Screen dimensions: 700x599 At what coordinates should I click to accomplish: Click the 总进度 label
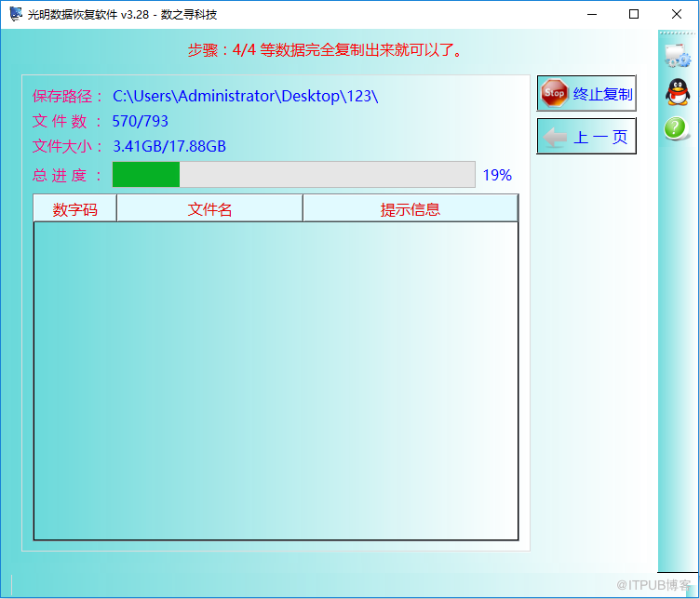(67, 175)
